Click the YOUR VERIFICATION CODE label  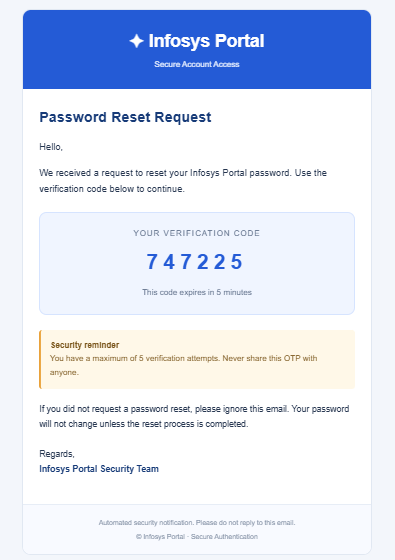197,233
